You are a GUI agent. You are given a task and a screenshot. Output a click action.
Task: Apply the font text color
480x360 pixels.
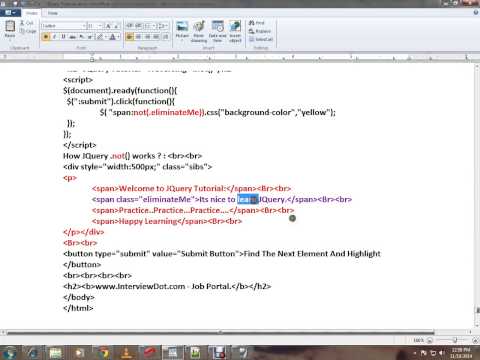pos(112,37)
